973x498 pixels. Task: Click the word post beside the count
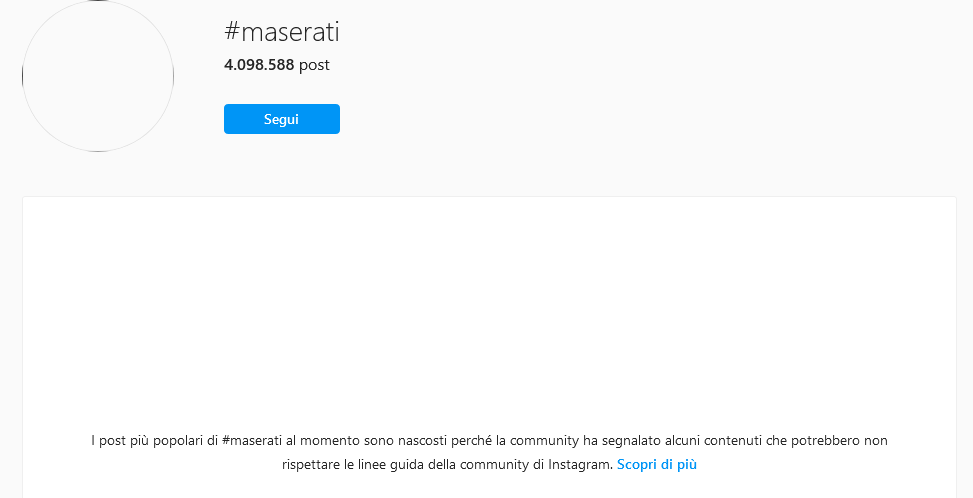314,65
